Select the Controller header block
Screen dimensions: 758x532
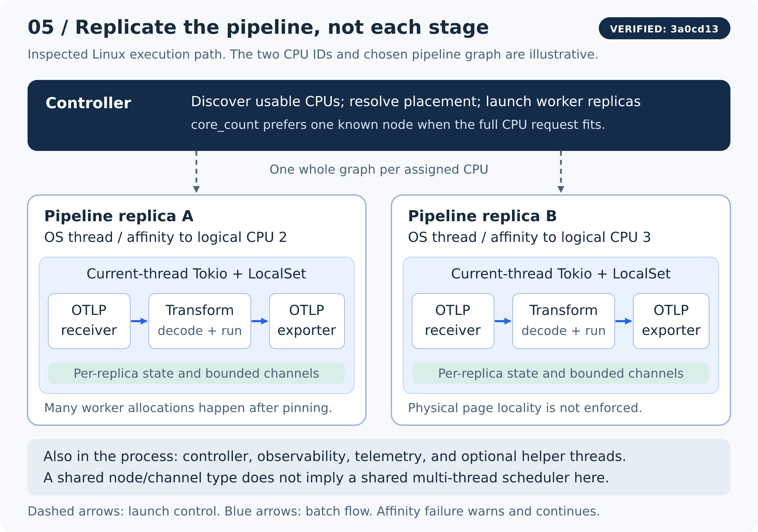379,115
